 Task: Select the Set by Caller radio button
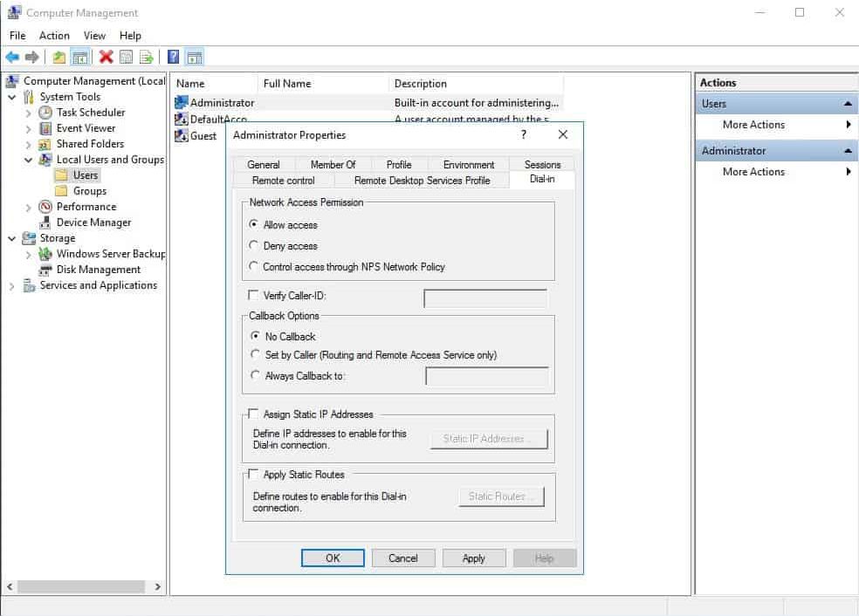[x=255, y=354]
